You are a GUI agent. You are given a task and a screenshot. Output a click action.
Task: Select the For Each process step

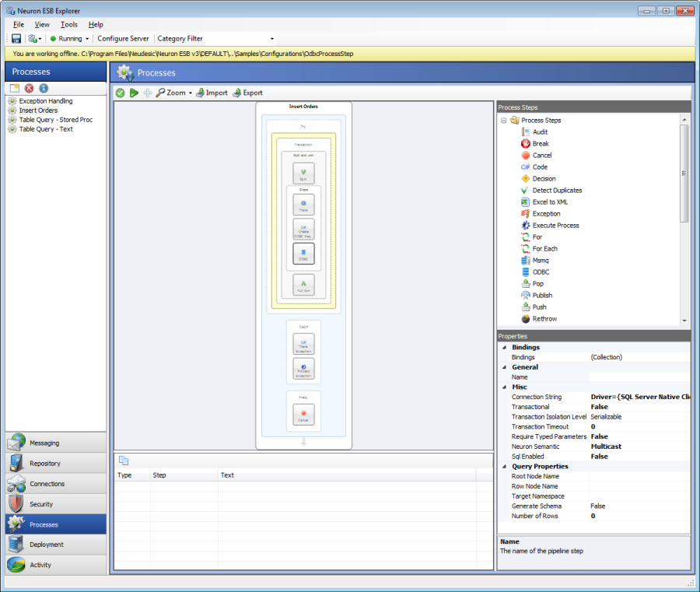539,249
